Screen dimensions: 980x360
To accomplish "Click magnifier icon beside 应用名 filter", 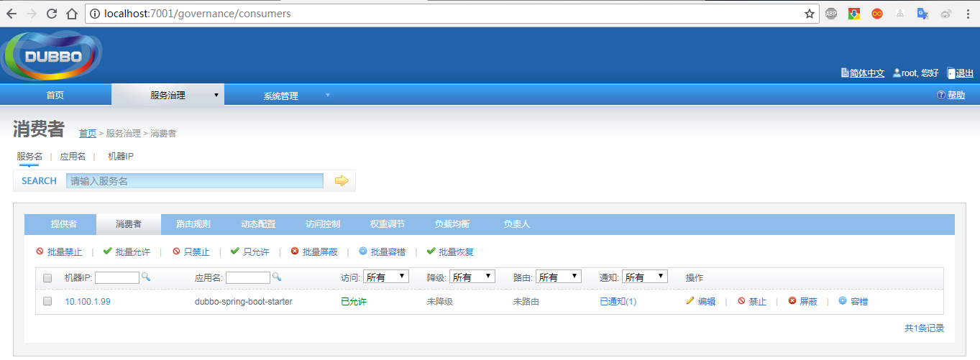I will coord(276,277).
